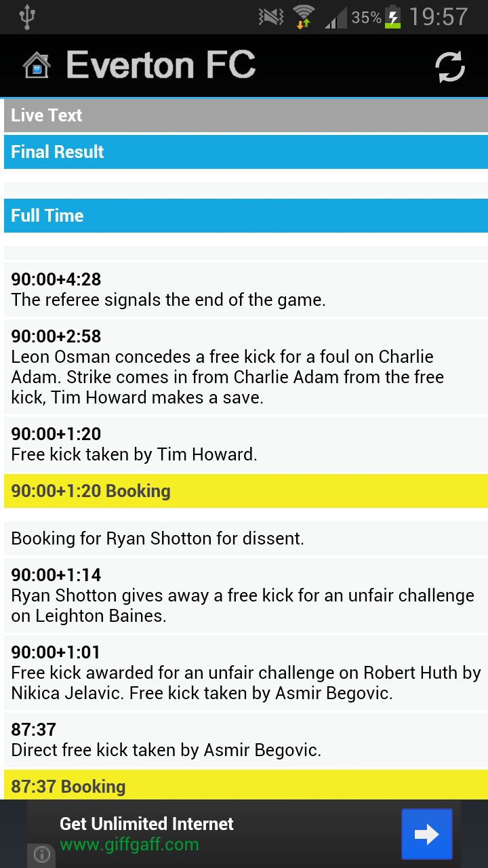Tap the battery charging icon
The height and width of the screenshot is (868, 488).
coord(393,17)
